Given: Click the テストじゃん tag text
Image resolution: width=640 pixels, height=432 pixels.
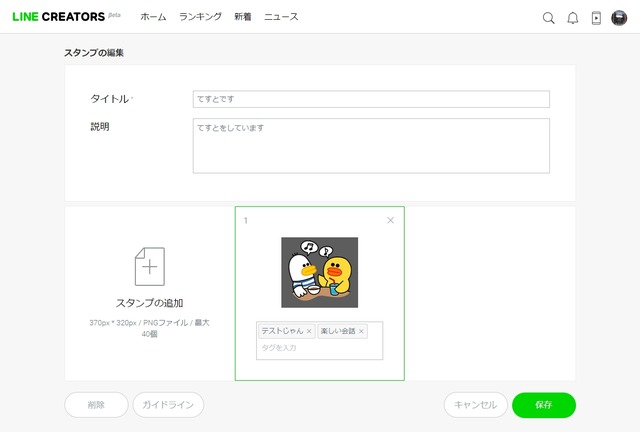Looking at the screenshot, I should 282,331.
